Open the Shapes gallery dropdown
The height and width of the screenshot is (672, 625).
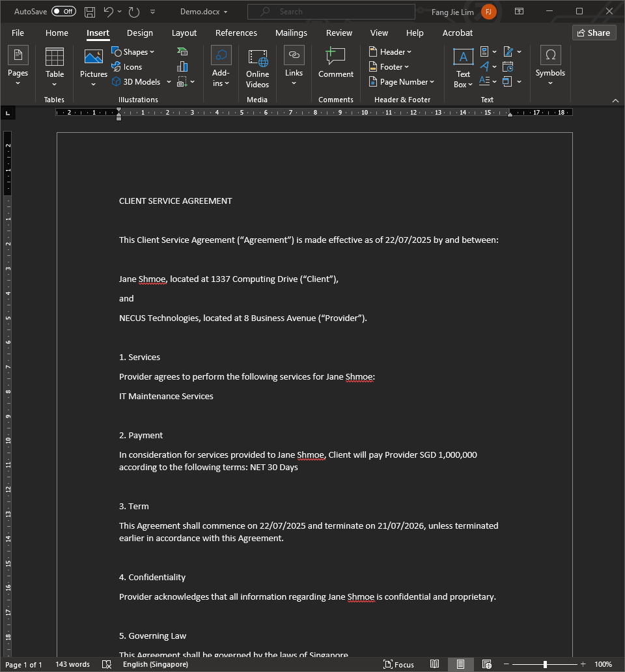pos(133,52)
